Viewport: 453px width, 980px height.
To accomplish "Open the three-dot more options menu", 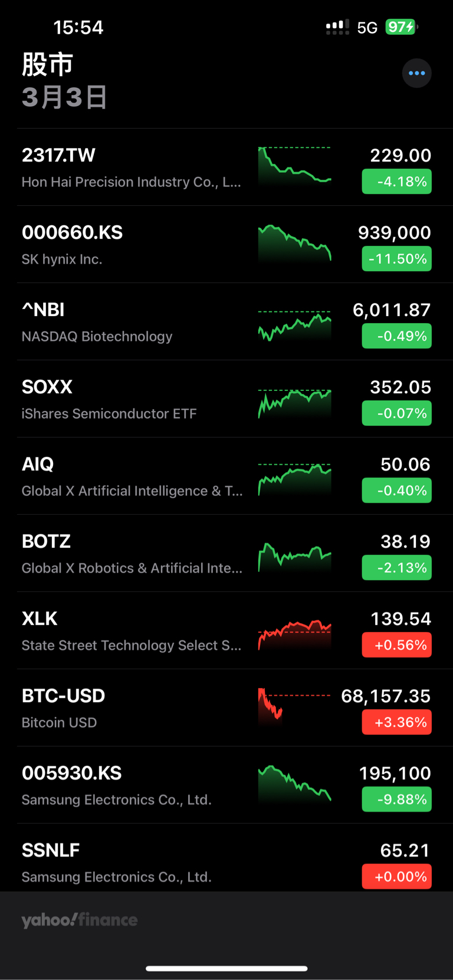I will [x=416, y=73].
